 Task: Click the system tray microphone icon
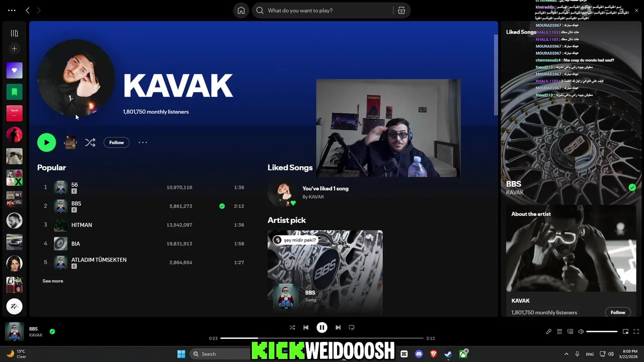tap(577, 354)
